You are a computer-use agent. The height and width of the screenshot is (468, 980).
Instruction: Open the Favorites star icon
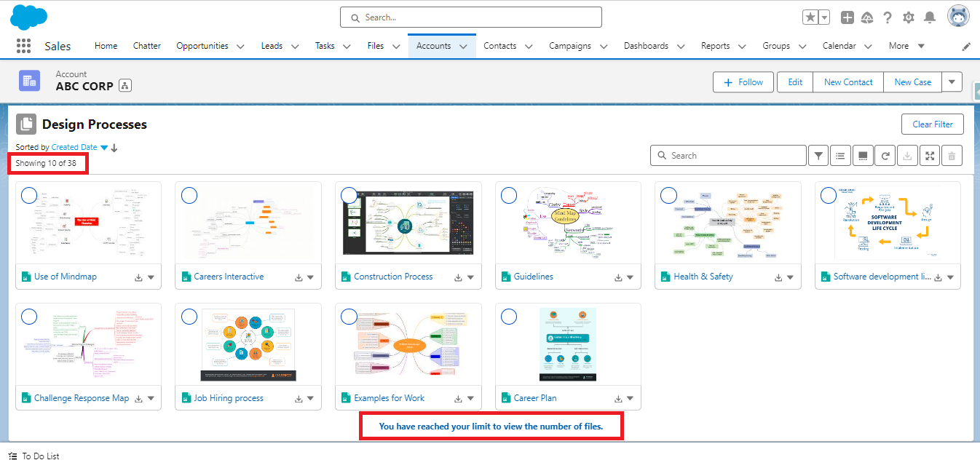810,17
